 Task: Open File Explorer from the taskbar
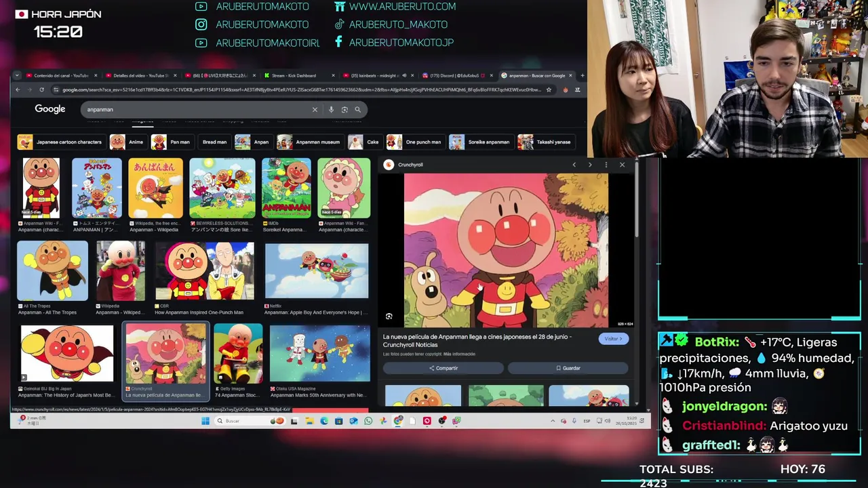(x=309, y=421)
